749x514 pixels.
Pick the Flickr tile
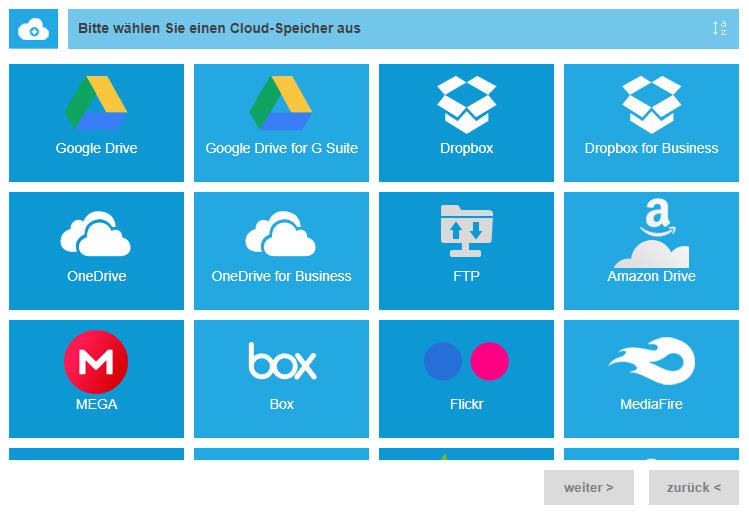tap(466, 379)
